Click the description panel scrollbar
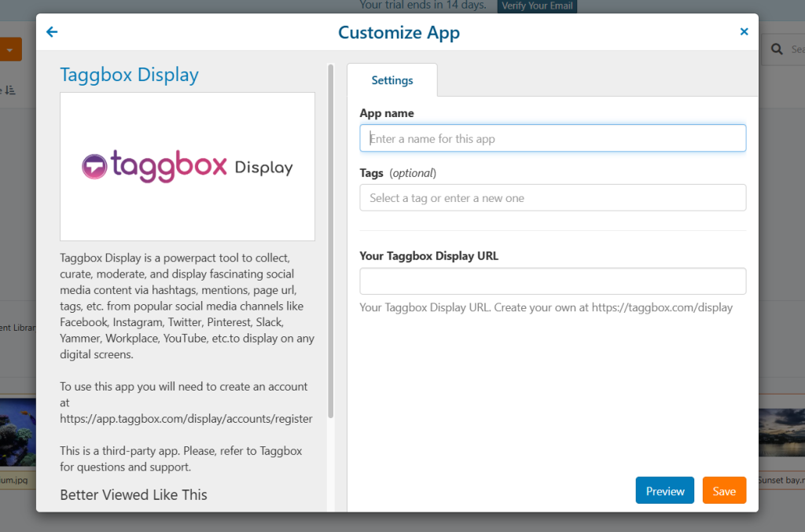Image resolution: width=805 pixels, height=532 pixels. pos(331,241)
